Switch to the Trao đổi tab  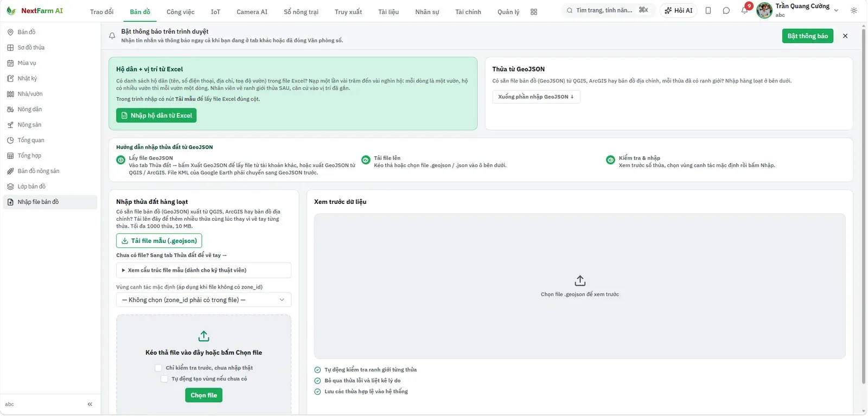tap(102, 12)
